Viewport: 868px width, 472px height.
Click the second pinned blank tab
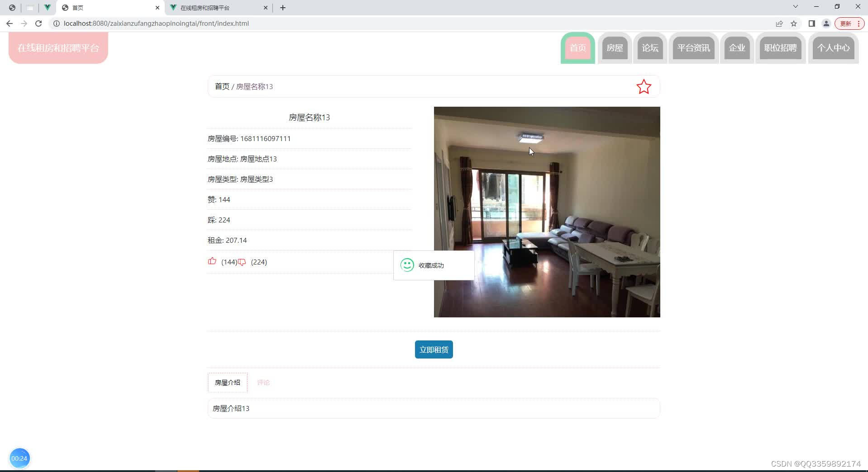[x=30, y=8]
